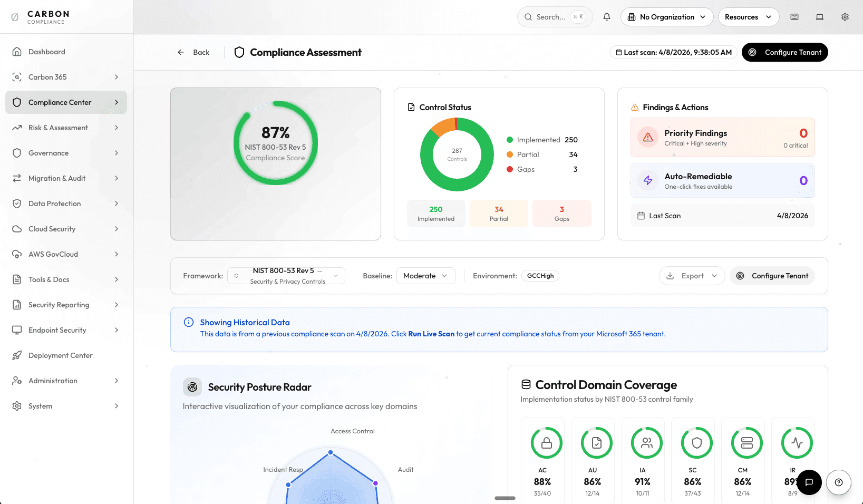Click the Priority Findings warning icon
Image resolution: width=863 pixels, height=504 pixels.
click(x=648, y=137)
